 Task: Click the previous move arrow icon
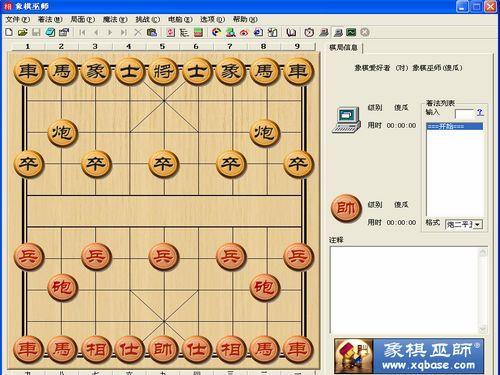click(x=96, y=32)
